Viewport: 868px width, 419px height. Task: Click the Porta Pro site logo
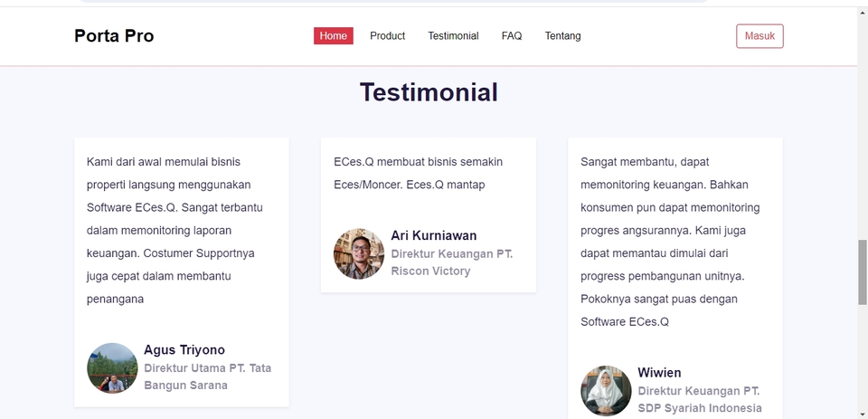pyautogui.click(x=114, y=36)
